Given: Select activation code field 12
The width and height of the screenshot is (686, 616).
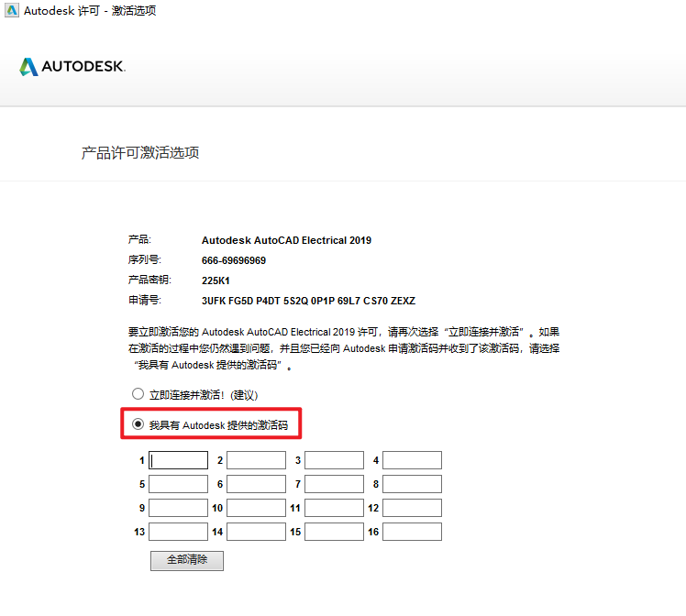Looking at the screenshot, I should click(x=412, y=508).
